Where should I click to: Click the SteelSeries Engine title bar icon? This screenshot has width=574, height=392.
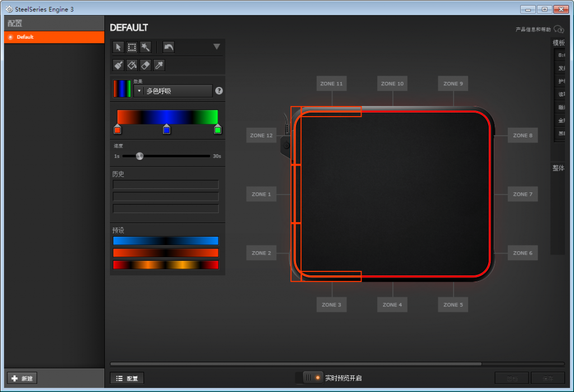coord(9,9)
